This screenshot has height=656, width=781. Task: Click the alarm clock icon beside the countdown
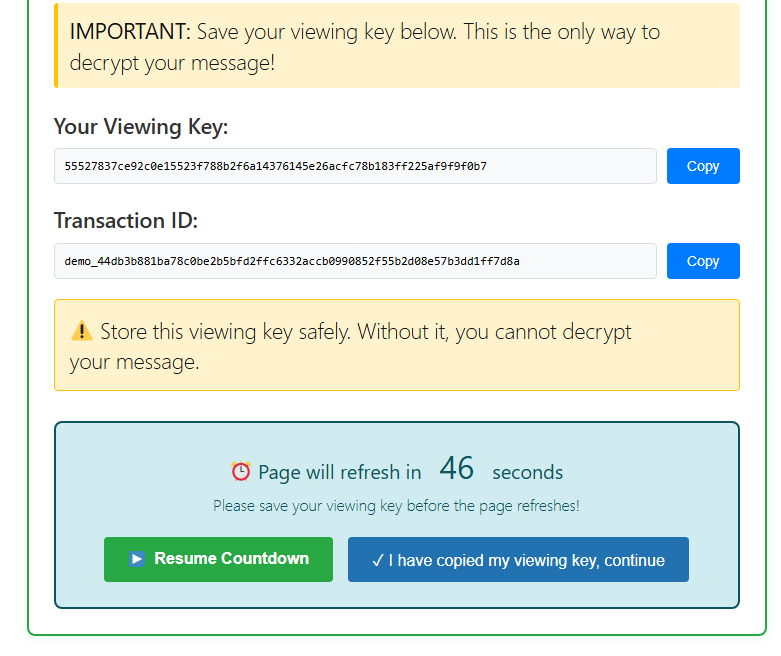[x=240, y=471]
